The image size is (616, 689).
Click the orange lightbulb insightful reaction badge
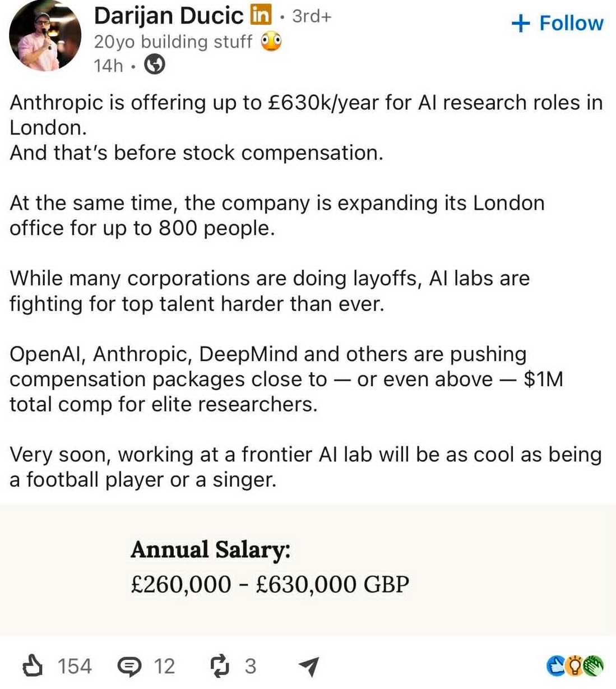point(574,665)
